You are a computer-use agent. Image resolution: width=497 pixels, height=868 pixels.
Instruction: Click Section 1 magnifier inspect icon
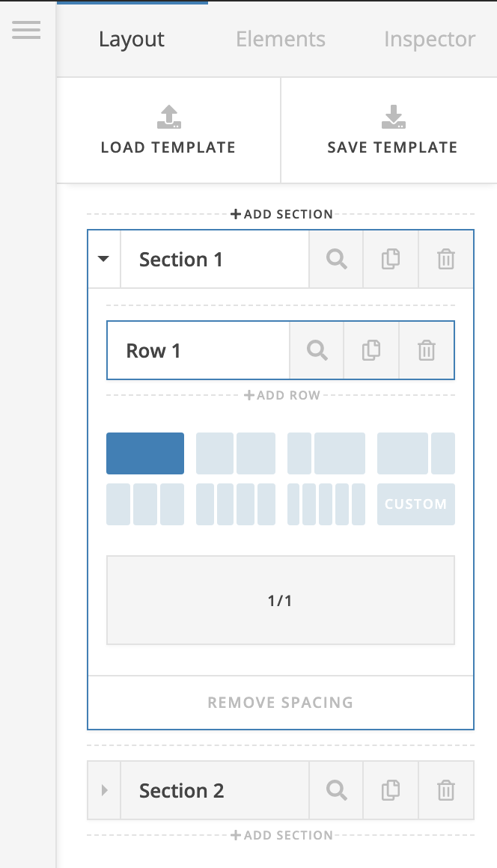point(337,259)
